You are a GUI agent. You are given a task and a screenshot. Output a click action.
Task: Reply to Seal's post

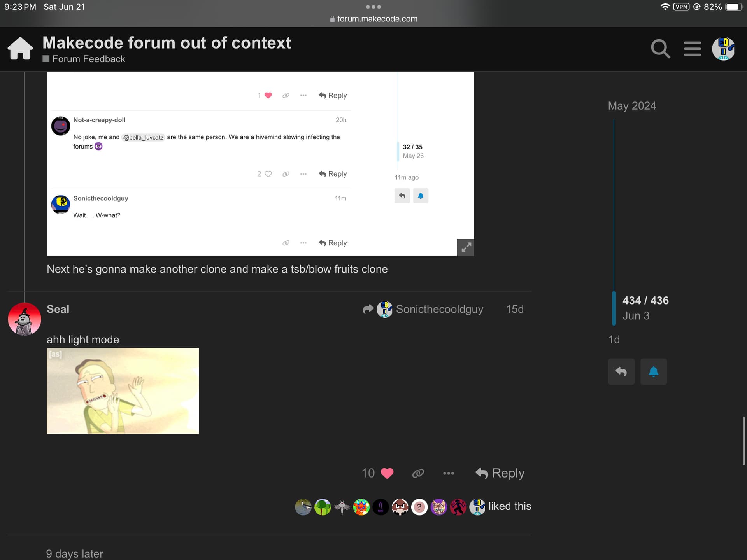point(500,473)
